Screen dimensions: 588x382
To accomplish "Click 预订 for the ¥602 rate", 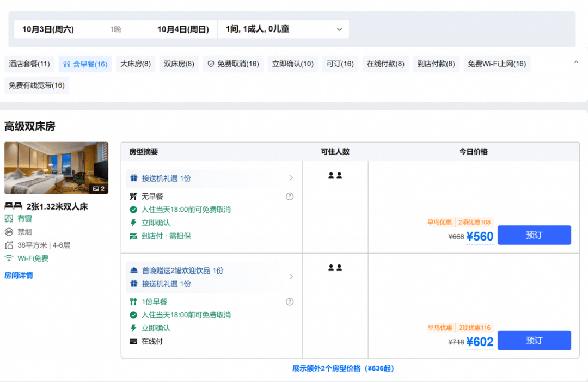I will click(x=535, y=341).
